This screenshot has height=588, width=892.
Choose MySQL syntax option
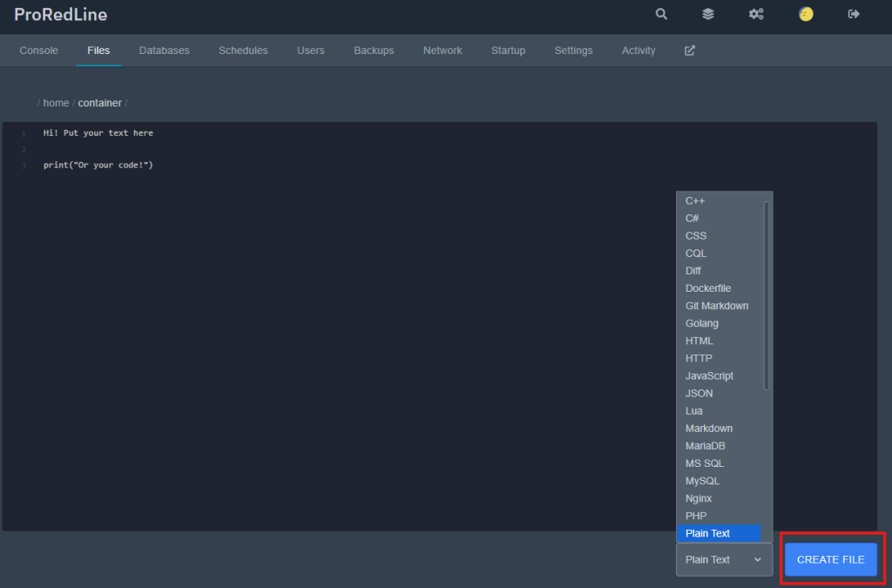719,481
